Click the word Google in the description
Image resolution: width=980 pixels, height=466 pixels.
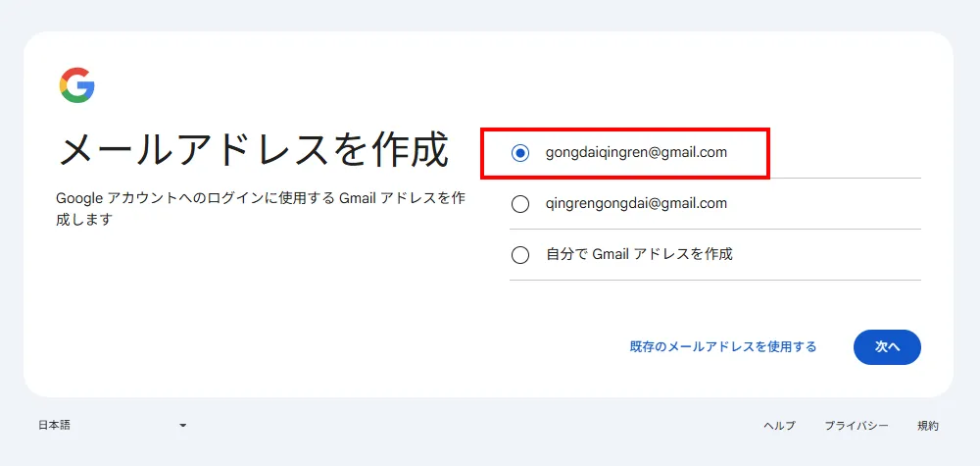tap(79, 197)
